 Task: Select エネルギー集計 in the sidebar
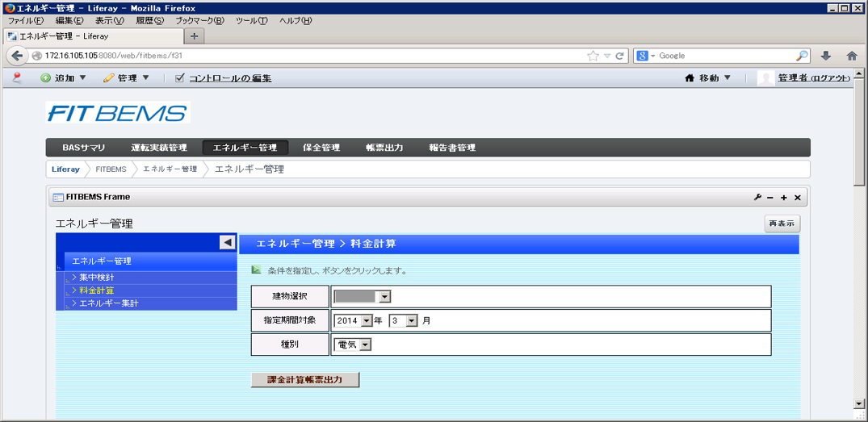coord(108,303)
